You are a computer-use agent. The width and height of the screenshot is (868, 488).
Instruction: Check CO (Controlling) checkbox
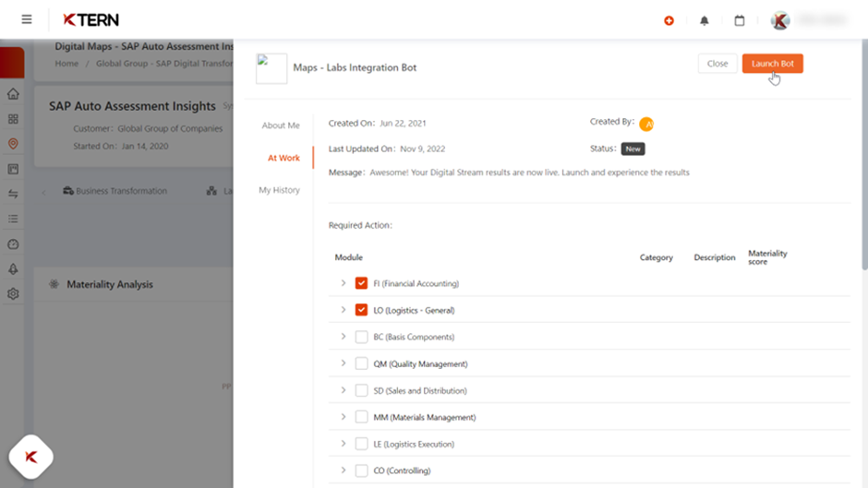361,470
